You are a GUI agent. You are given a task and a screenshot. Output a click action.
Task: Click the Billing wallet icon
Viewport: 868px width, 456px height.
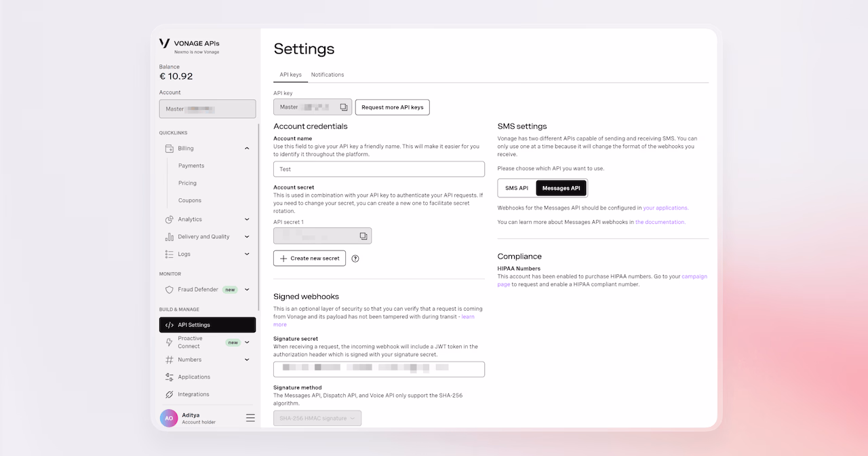click(170, 148)
